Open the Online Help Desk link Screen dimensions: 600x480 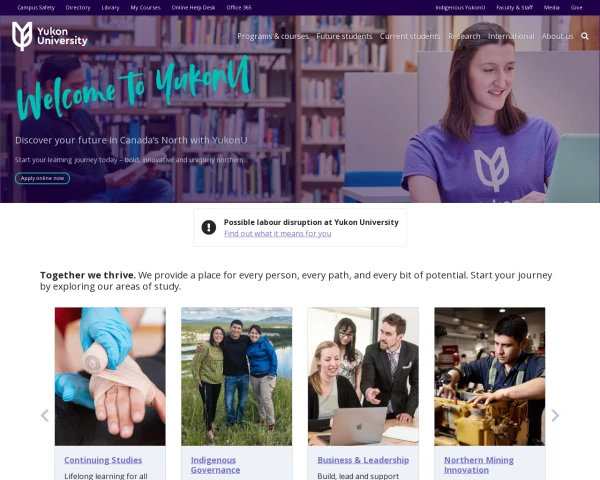pyautogui.click(x=193, y=8)
